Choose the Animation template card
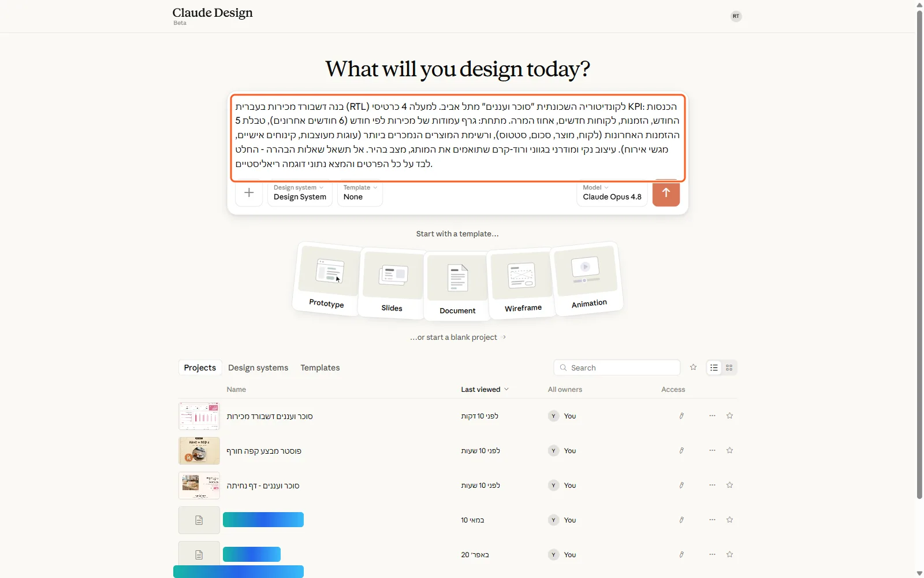The height and width of the screenshot is (578, 924). 587,279
